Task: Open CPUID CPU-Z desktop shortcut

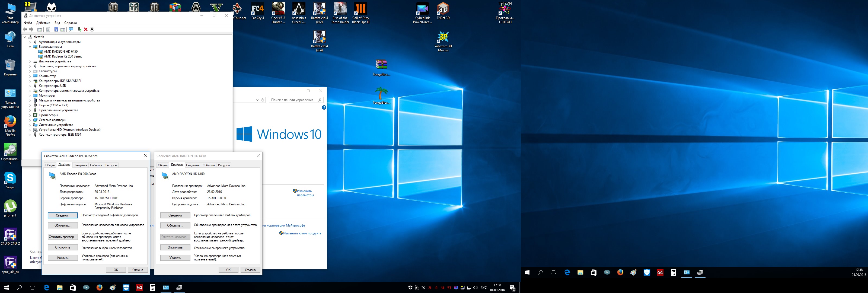Action: [x=10, y=235]
